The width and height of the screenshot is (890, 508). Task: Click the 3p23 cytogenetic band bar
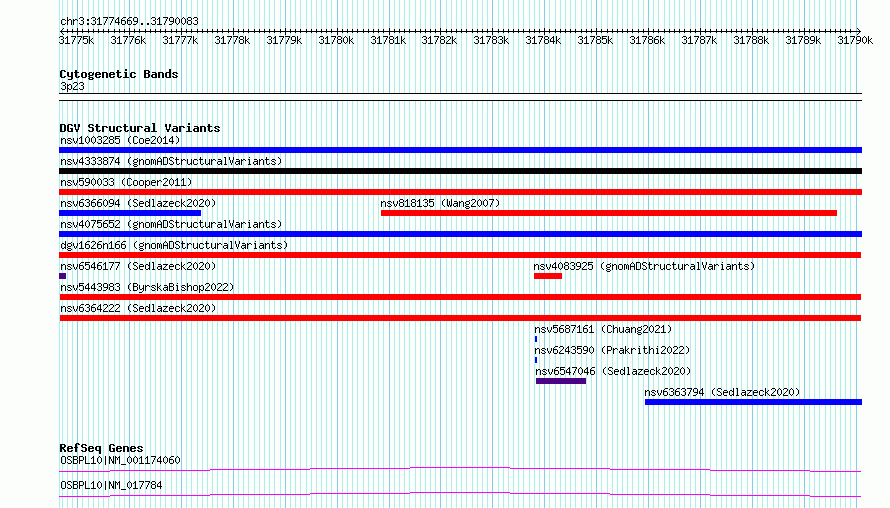[x=460, y=97]
